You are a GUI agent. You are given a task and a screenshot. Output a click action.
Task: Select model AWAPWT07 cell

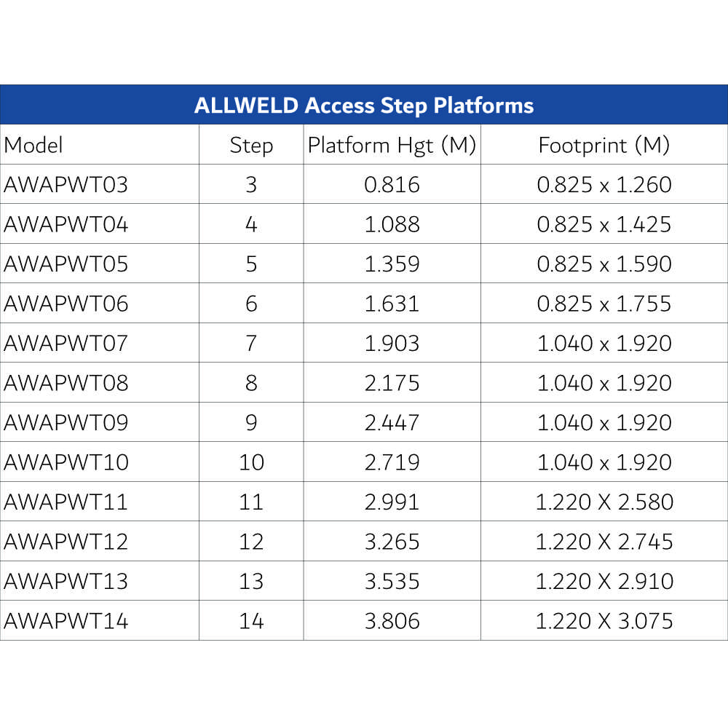(x=66, y=343)
